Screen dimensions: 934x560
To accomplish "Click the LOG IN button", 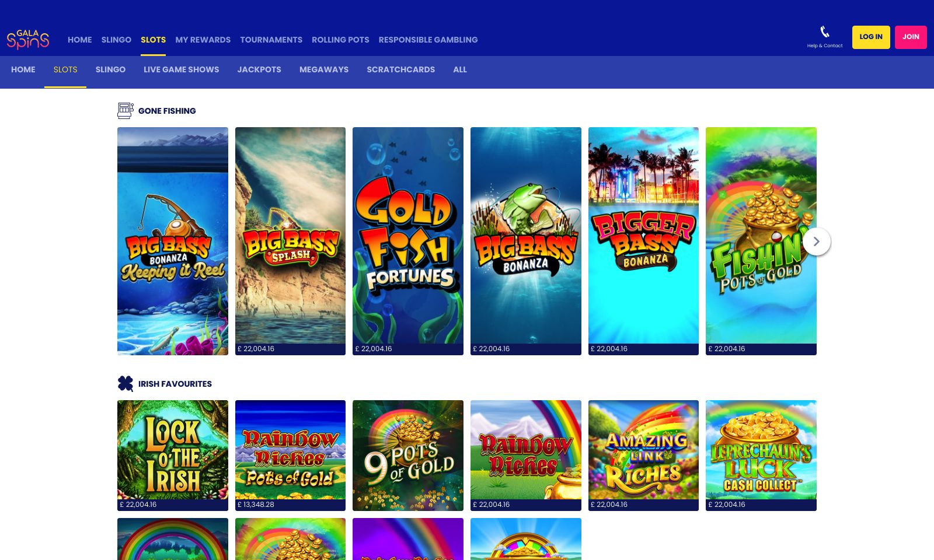I will pyautogui.click(x=871, y=37).
